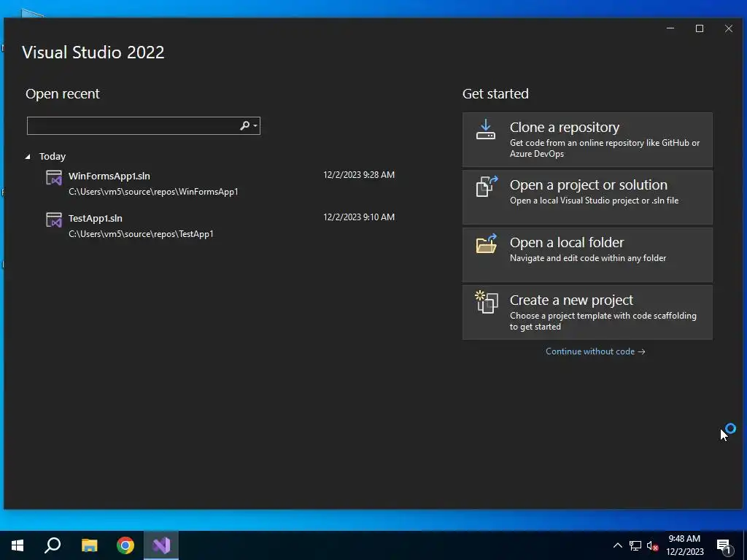This screenshot has height=560, width=747.
Task: Click the magnifier icon in recent search box
Action: [244, 125]
